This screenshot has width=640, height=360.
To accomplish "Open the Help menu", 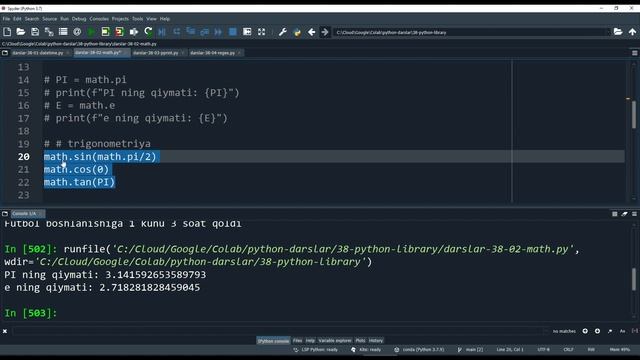I will [x=165, y=19].
